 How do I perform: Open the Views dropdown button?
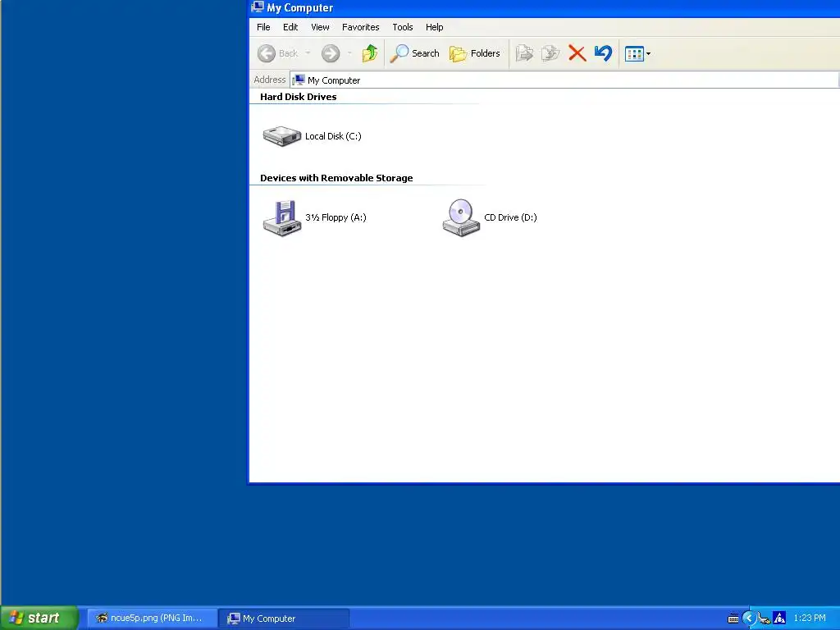pyautogui.click(x=637, y=53)
